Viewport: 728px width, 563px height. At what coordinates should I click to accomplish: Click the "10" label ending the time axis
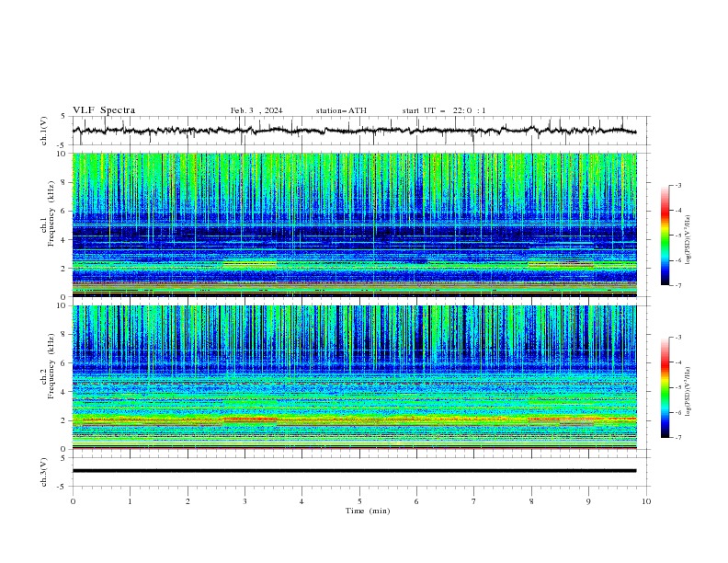tap(646, 501)
